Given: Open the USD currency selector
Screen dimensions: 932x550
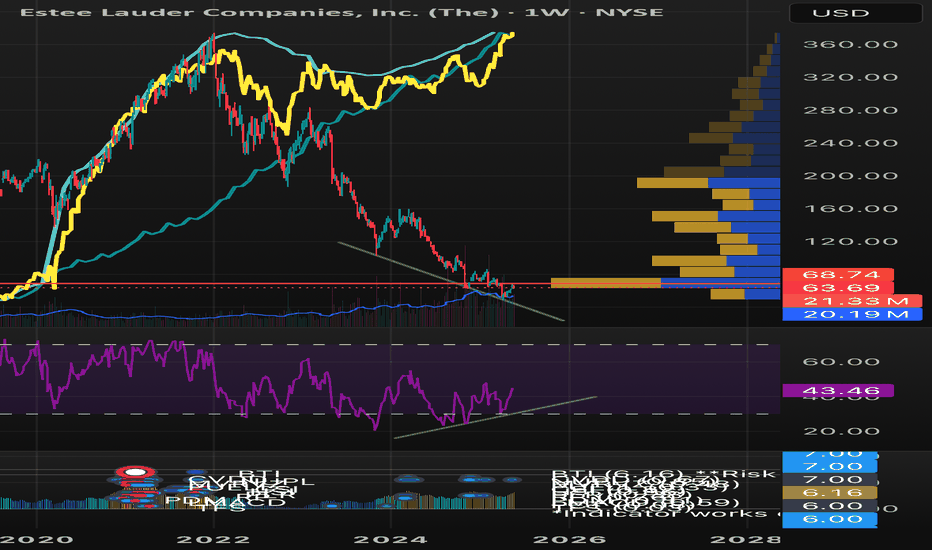Looking at the screenshot, I should click(855, 13).
